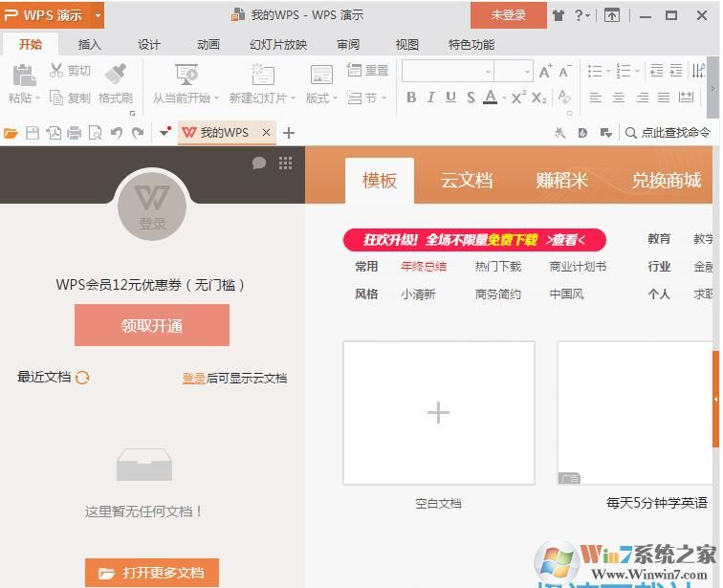723x588 pixels.
Task: Click the Redo arrow icon
Action: [x=138, y=133]
